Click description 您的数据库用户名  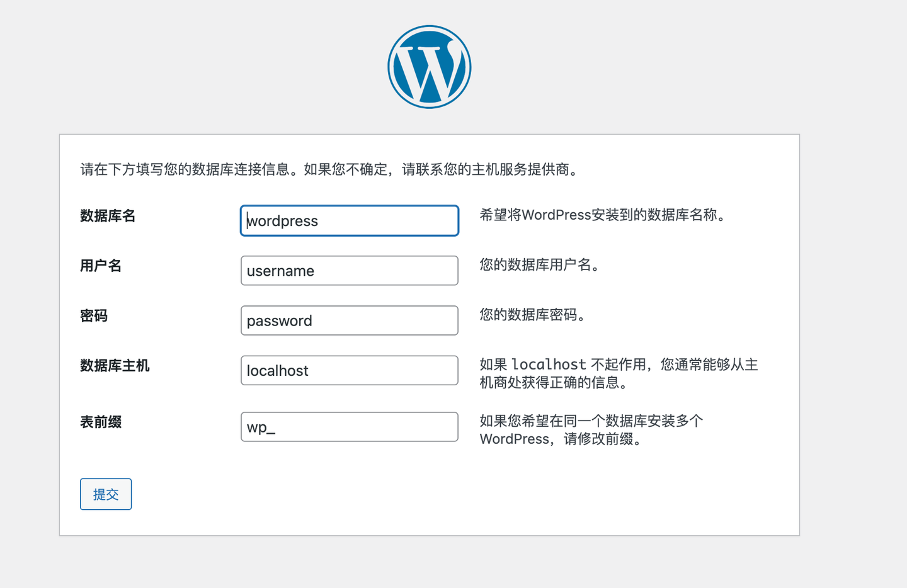click(x=540, y=265)
